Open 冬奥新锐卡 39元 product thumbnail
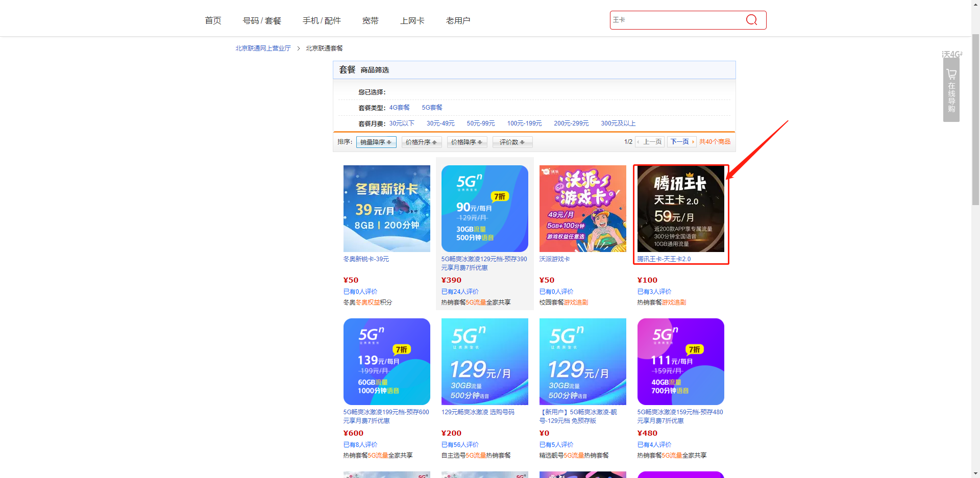The width and height of the screenshot is (980, 478). tap(387, 209)
